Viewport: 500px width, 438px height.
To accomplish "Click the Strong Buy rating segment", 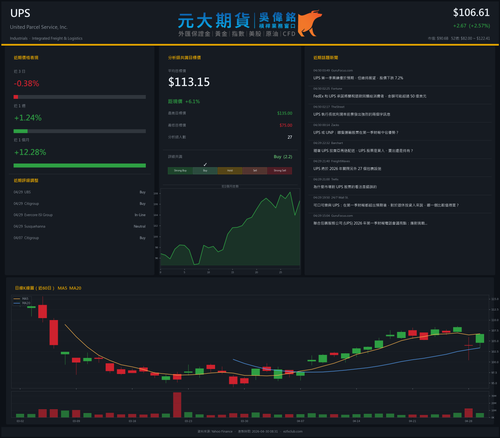I will [x=180, y=171].
